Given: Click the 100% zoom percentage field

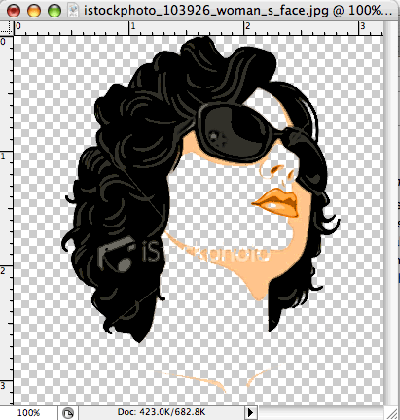Looking at the screenshot, I should pos(28,413).
